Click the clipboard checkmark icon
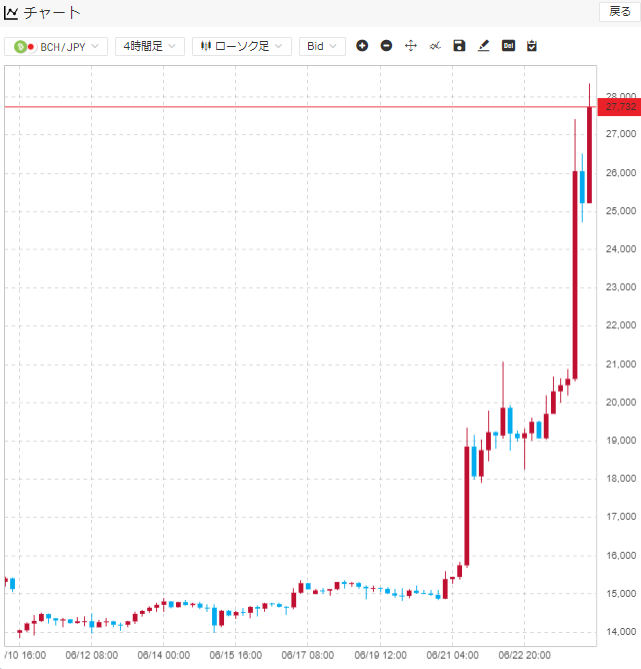The height and width of the screenshot is (669, 641). (x=532, y=46)
